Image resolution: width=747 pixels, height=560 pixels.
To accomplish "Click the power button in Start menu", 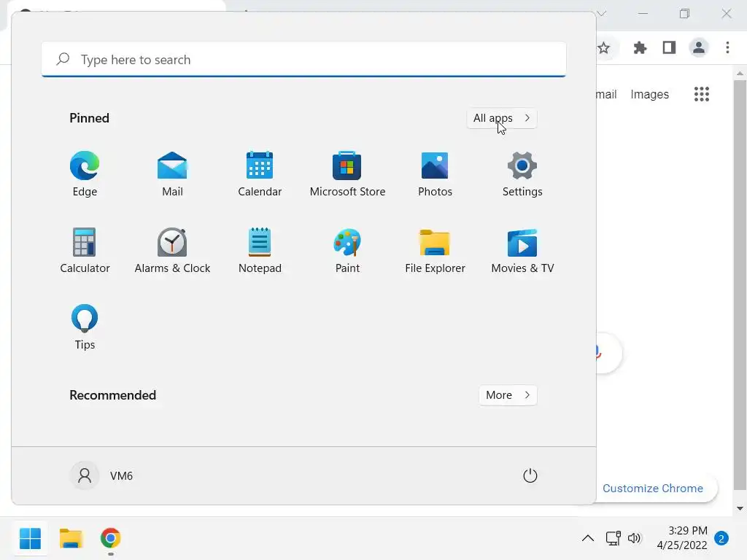I will click(x=530, y=475).
